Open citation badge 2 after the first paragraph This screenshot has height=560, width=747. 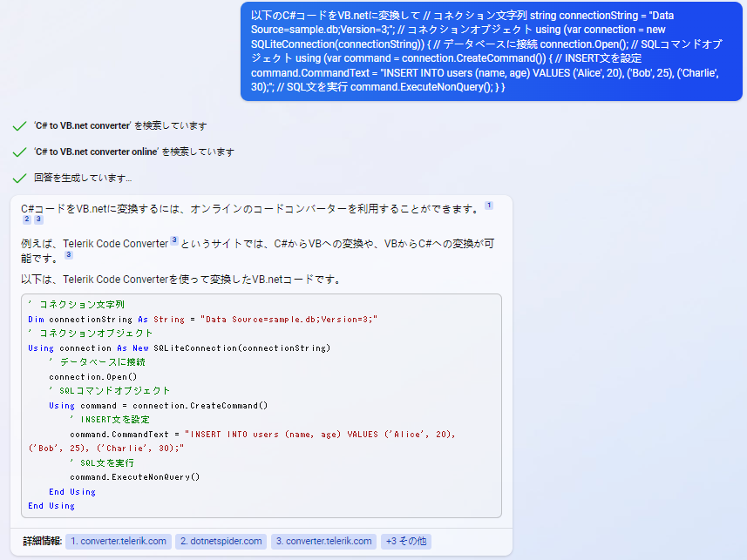26,219
